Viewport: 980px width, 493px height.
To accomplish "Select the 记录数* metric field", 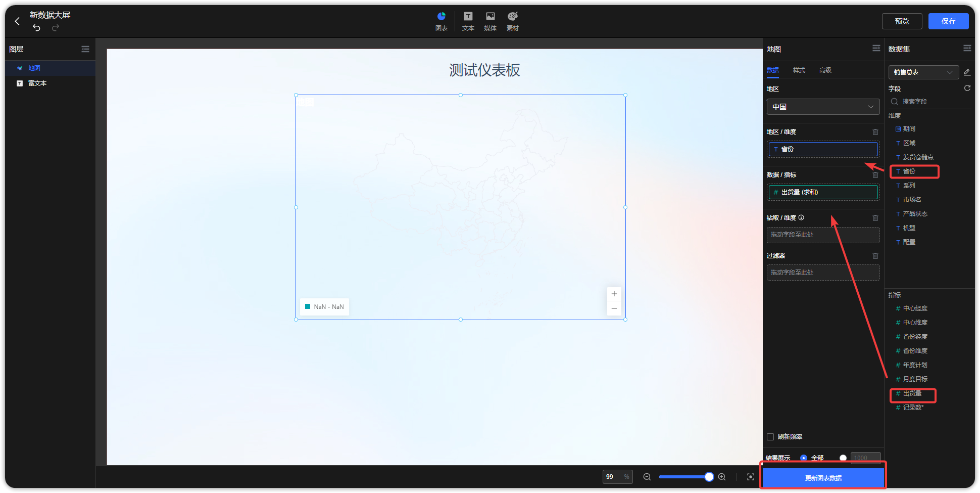I will [913, 408].
